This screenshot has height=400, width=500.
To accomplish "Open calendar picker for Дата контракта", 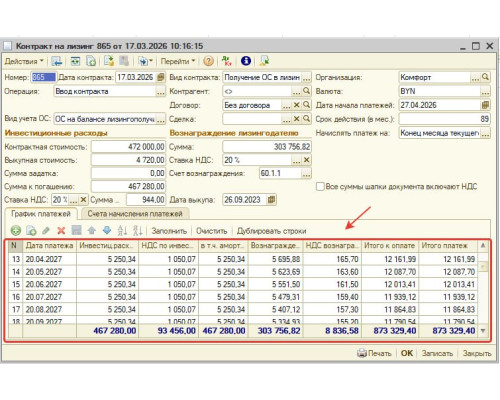I will (161, 77).
